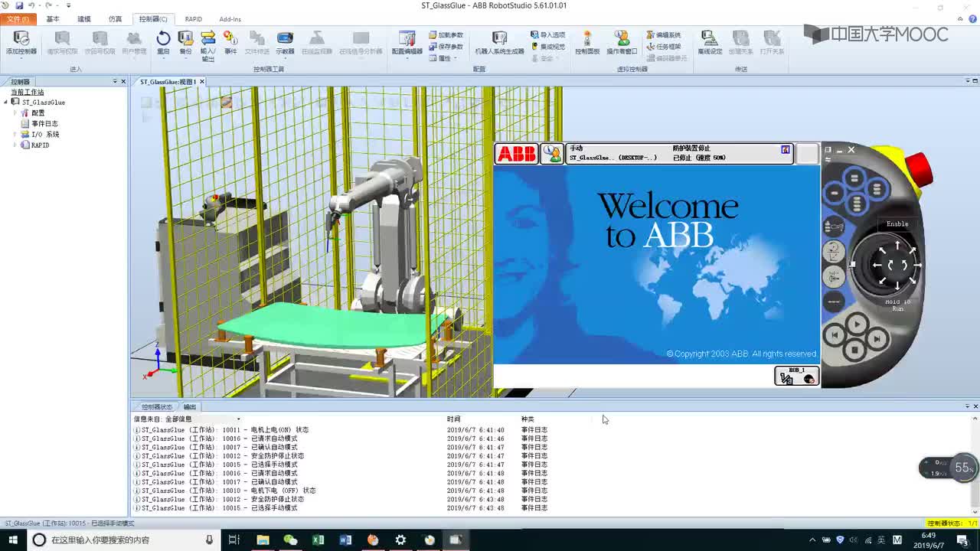The image size is (980, 551).
Task: Click the FlexPendant step backward button
Action: tap(835, 334)
